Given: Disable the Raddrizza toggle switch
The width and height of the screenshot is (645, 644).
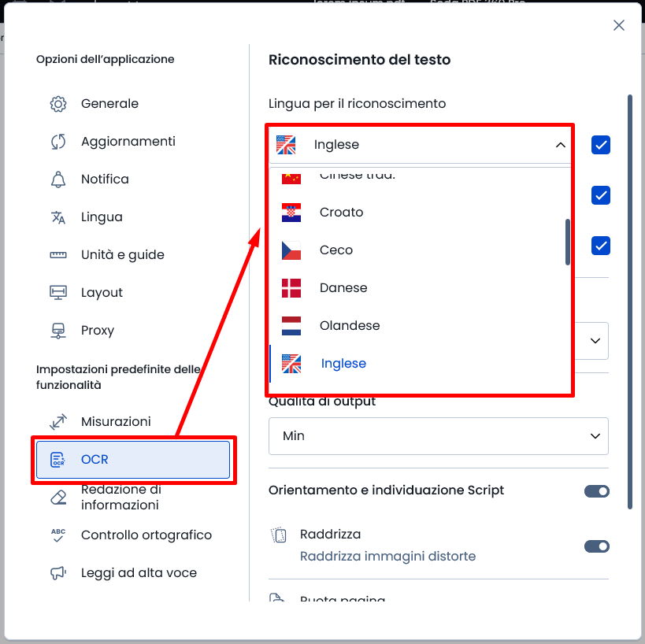Looking at the screenshot, I should [x=596, y=546].
